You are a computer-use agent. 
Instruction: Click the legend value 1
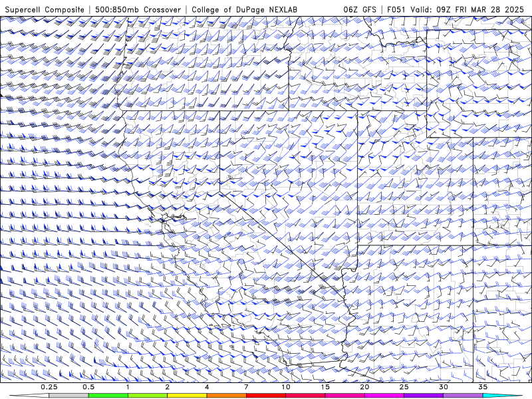[x=128, y=387]
